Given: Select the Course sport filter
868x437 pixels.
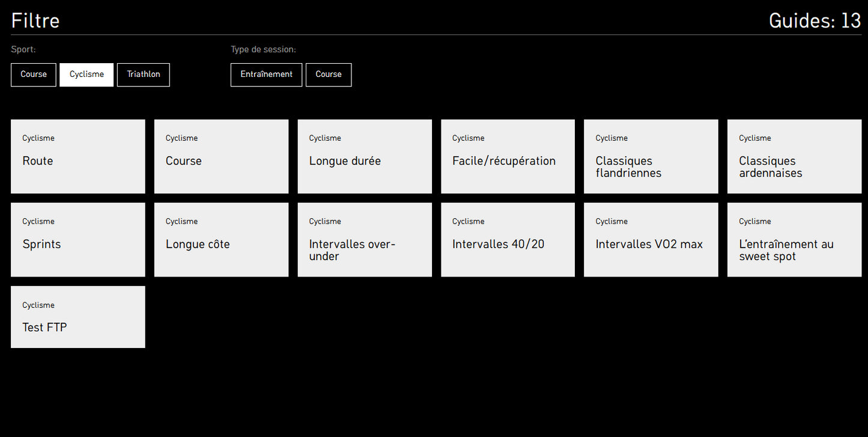Looking at the screenshot, I should click(34, 75).
